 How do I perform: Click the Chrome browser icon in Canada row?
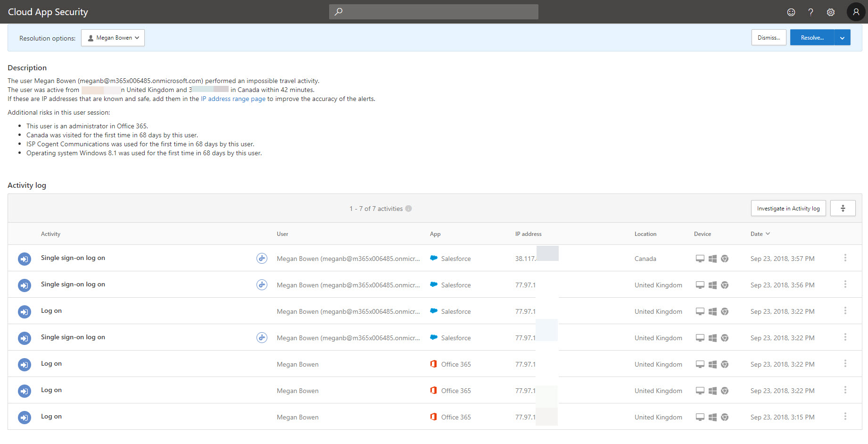point(725,259)
